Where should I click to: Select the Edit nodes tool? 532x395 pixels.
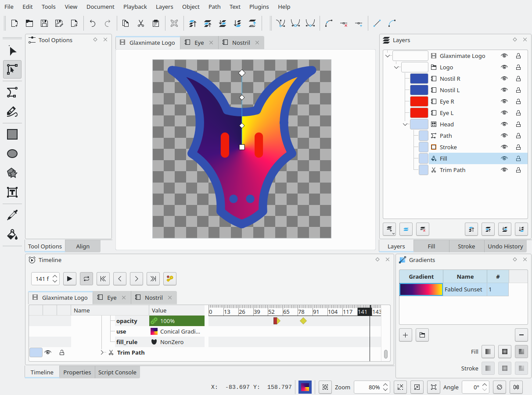coord(12,69)
